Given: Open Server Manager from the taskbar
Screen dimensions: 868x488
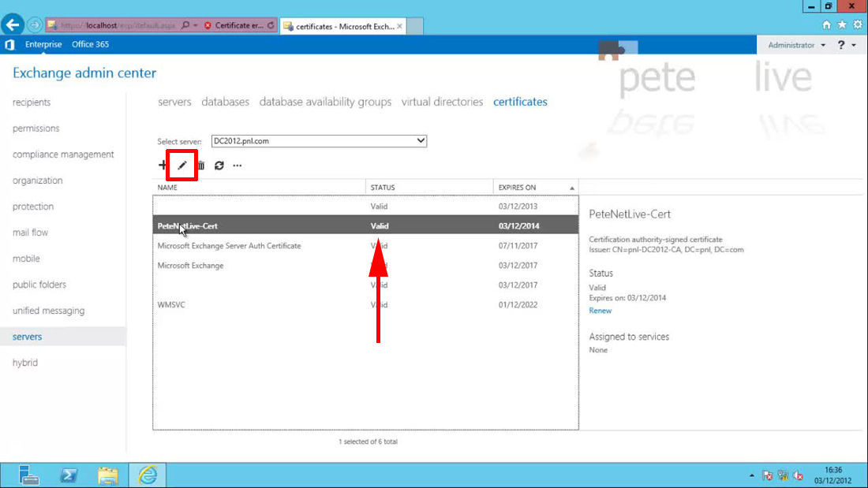Looking at the screenshot, I should pos(28,475).
